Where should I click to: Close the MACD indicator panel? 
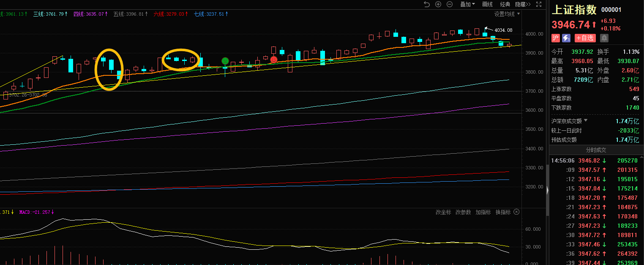pos(516,212)
